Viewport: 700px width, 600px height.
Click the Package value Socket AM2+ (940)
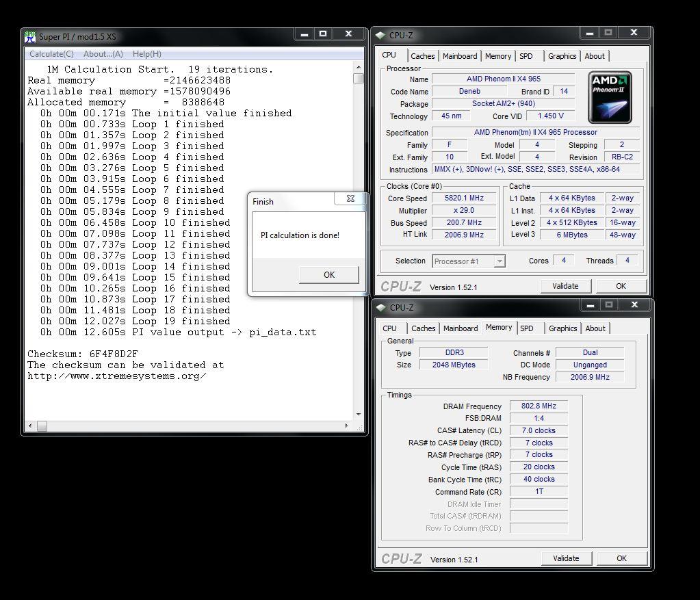click(x=504, y=103)
